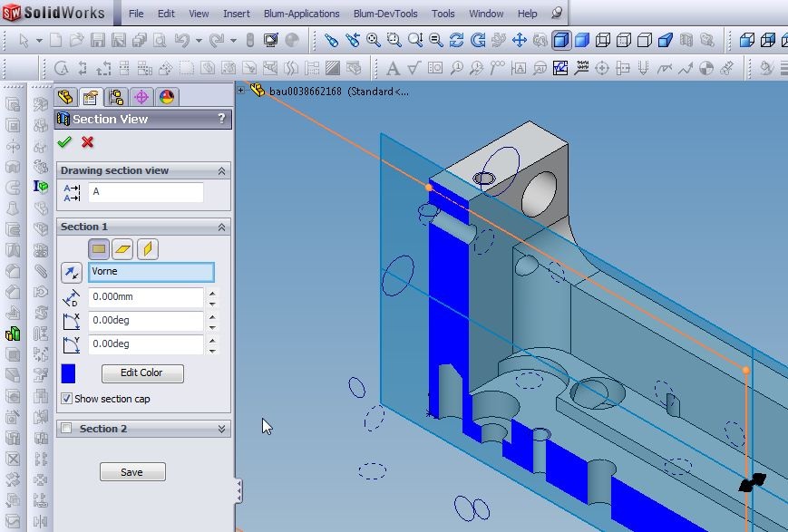Click the 0.000mm offset distance field
This screenshot has height=532, width=788.
point(146,297)
